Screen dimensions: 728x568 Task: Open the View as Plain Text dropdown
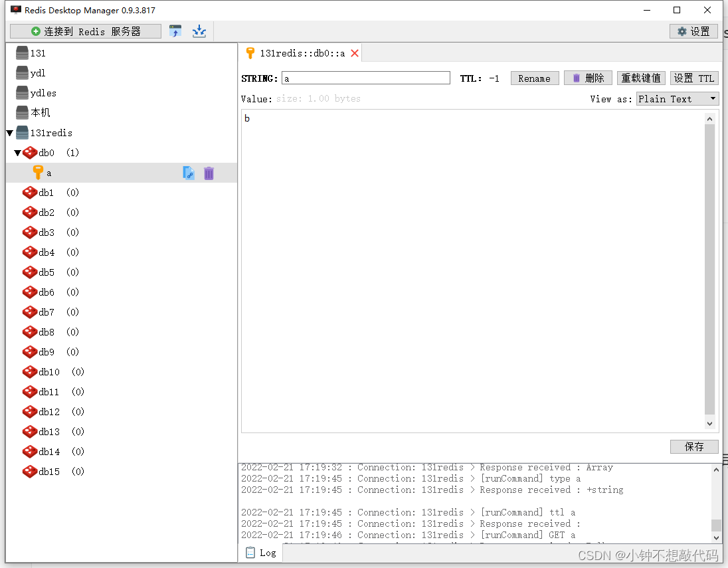[678, 99]
